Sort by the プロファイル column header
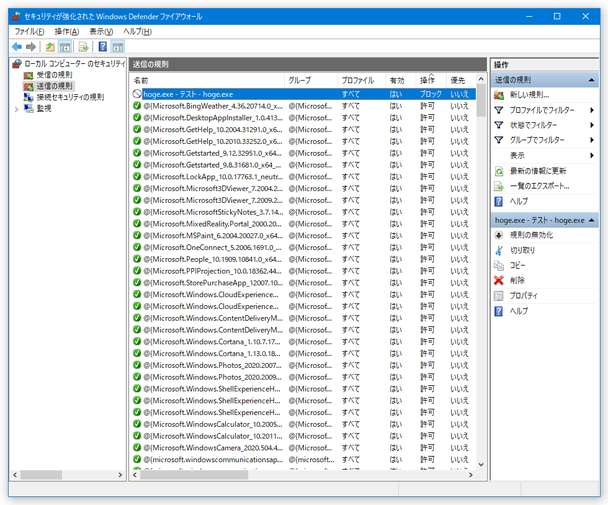608x505 pixels. 361,80
